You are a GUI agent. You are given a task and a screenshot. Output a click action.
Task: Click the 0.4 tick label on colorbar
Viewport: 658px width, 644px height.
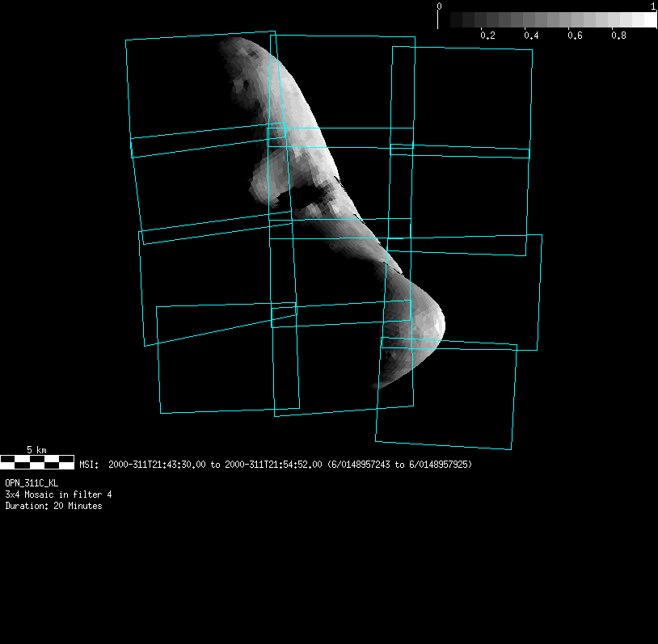pyautogui.click(x=531, y=36)
